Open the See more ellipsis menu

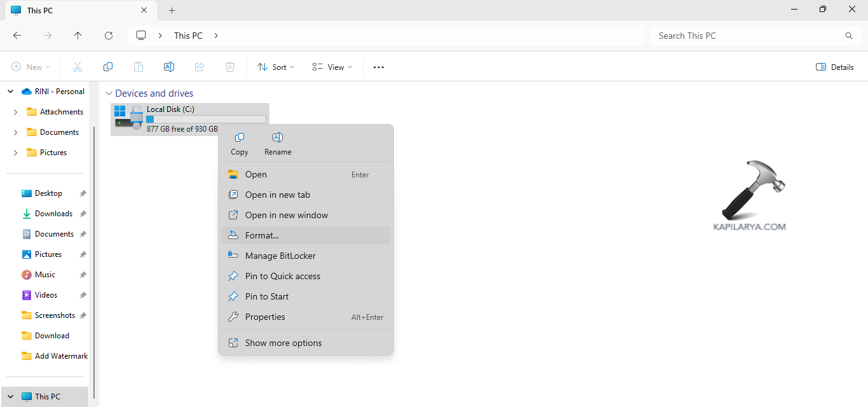(379, 67)
